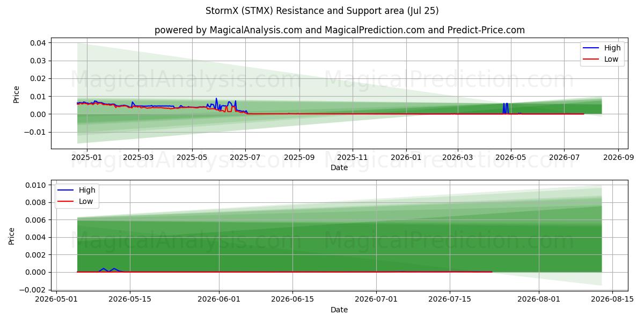The height and width of the screenshot is (322, 644).
Task: Click the "2026-07-15" tick label on the bottom chart
Action: coord(450,299)
